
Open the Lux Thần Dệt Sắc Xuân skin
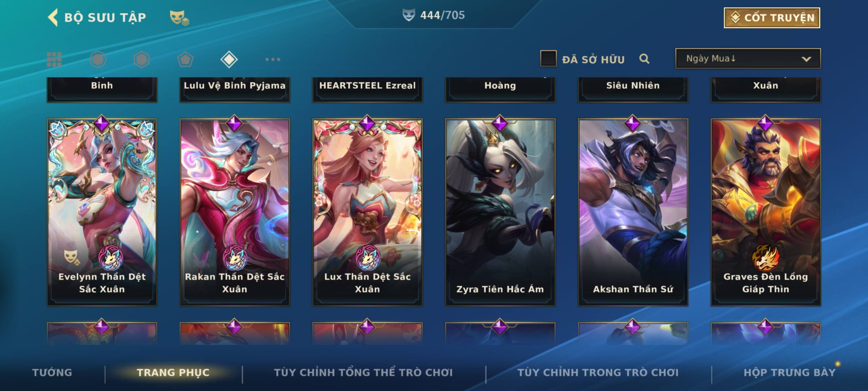[367, 213]
